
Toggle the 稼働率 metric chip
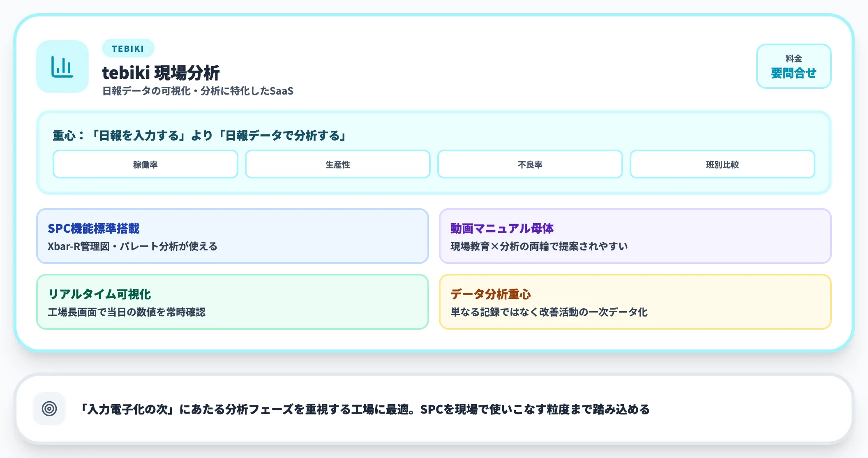coord(145,164)
